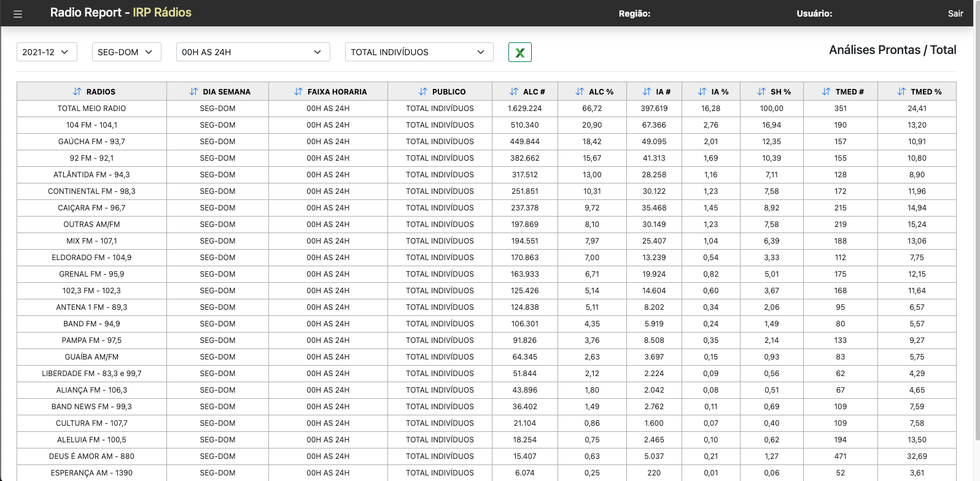The width and height of the screenshot is (980, 481).
Task: Sort by ALC # arrows icon
Action: pyautogui.click(x=514, y=91)
